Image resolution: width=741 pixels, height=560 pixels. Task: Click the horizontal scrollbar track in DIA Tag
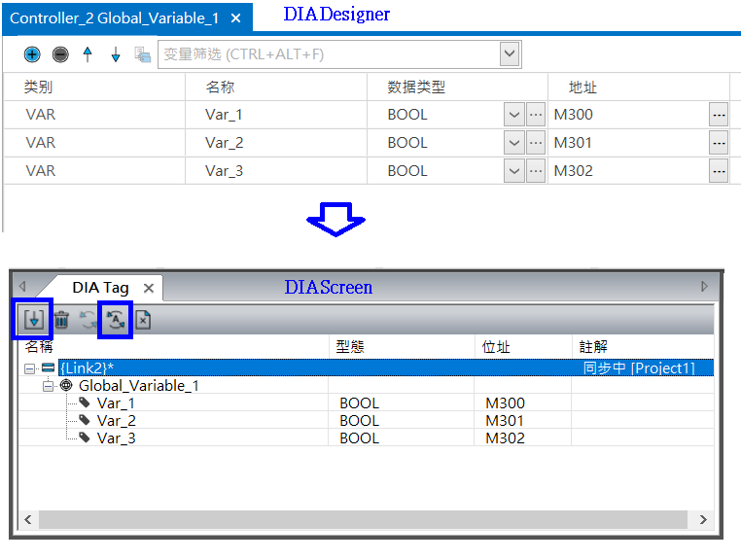(363, 520)
